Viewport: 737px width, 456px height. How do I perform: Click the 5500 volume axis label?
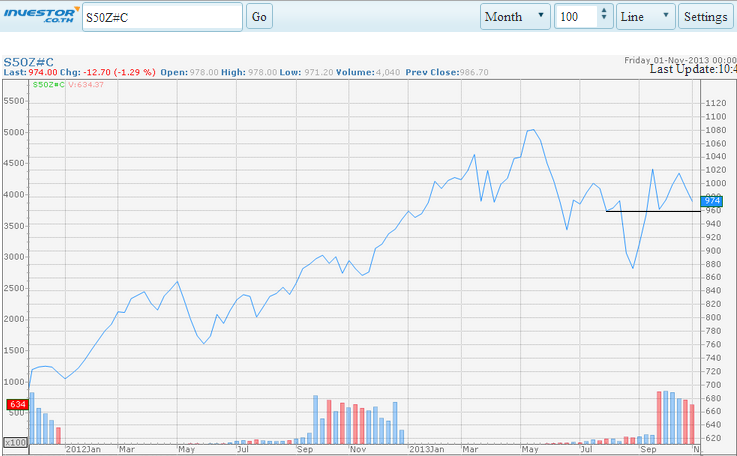tap(14, 101)
